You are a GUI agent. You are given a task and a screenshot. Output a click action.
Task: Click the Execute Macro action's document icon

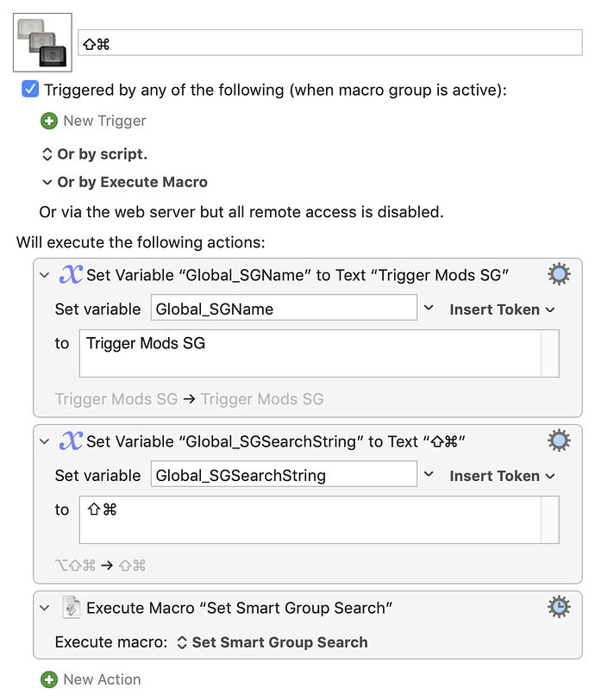pyautogui.click(x=71, y=607)
